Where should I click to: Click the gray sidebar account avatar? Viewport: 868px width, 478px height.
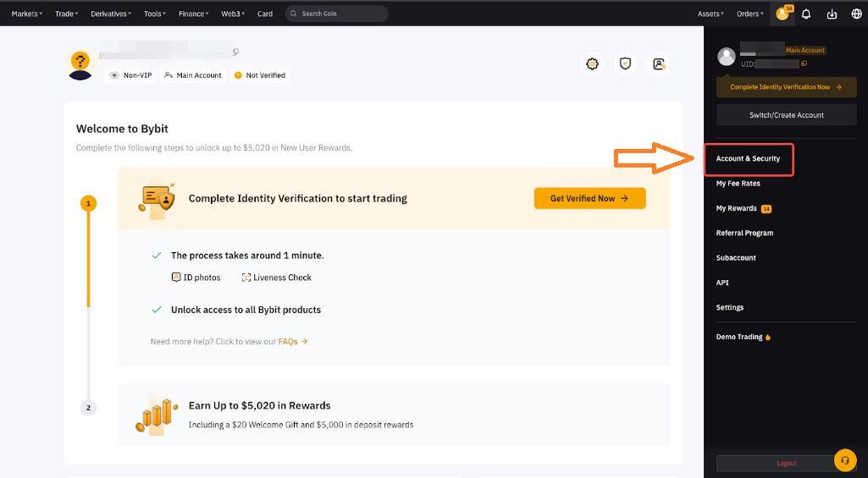727,57
